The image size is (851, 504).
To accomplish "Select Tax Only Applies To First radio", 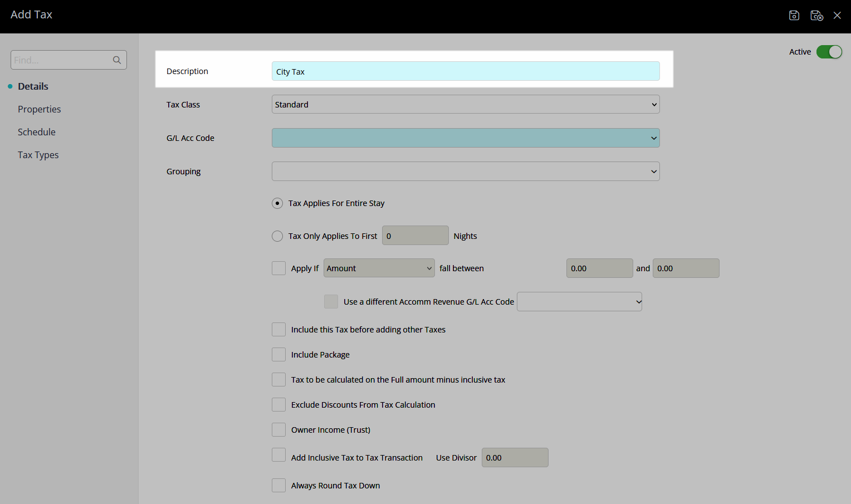I will [x=277, y=236].
